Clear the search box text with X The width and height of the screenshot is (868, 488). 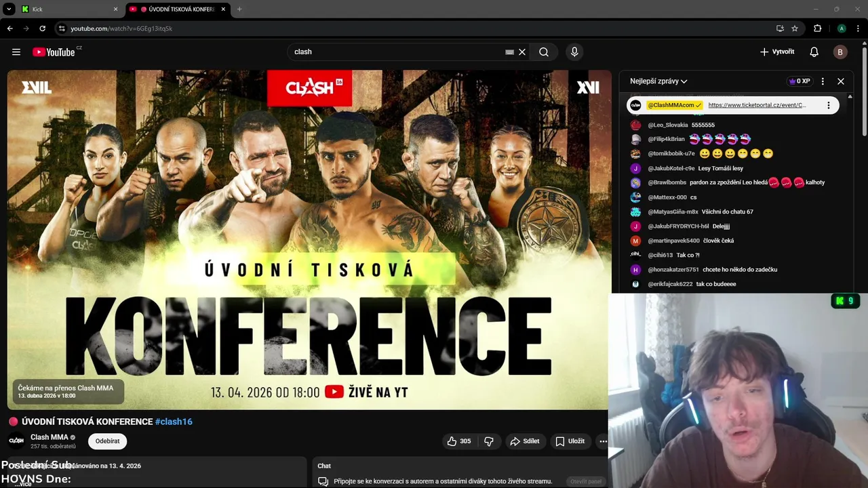point(522,52)
